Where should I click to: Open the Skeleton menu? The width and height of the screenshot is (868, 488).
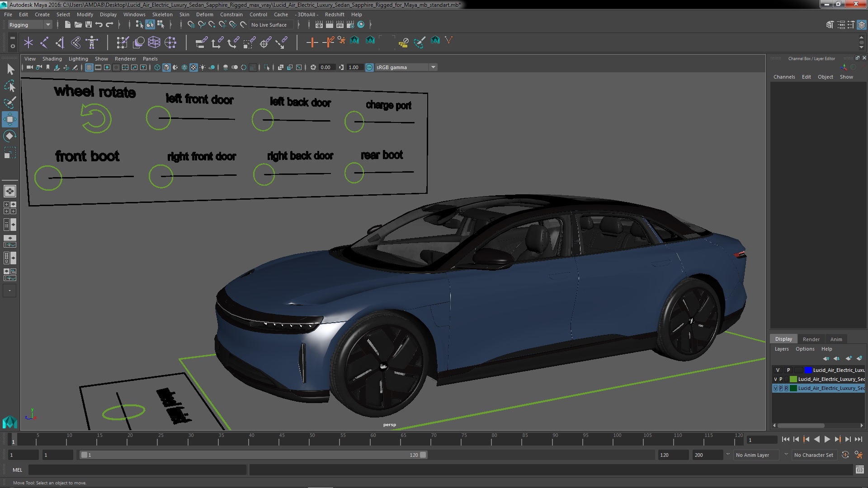click(x=162, y=14)
